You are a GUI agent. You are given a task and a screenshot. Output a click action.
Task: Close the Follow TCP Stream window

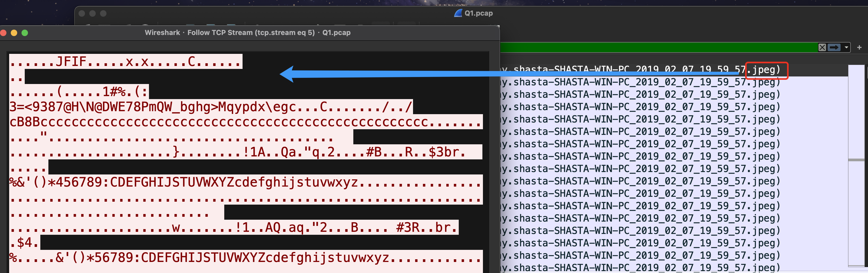(x=4, y=33)
